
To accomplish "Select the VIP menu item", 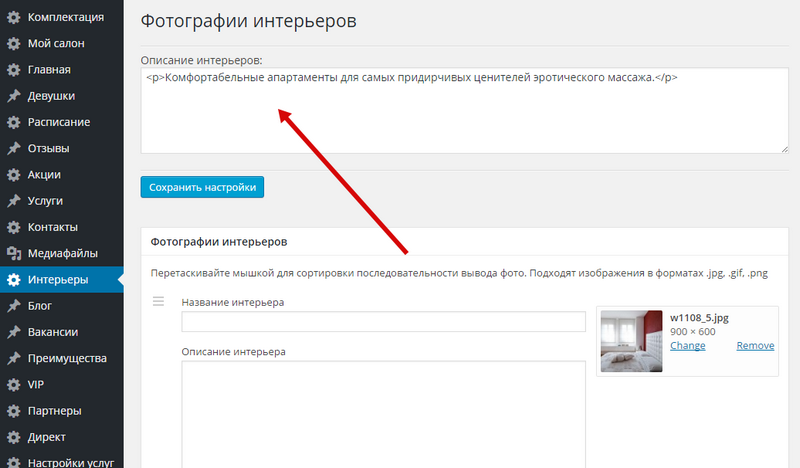I will [62, 385].
